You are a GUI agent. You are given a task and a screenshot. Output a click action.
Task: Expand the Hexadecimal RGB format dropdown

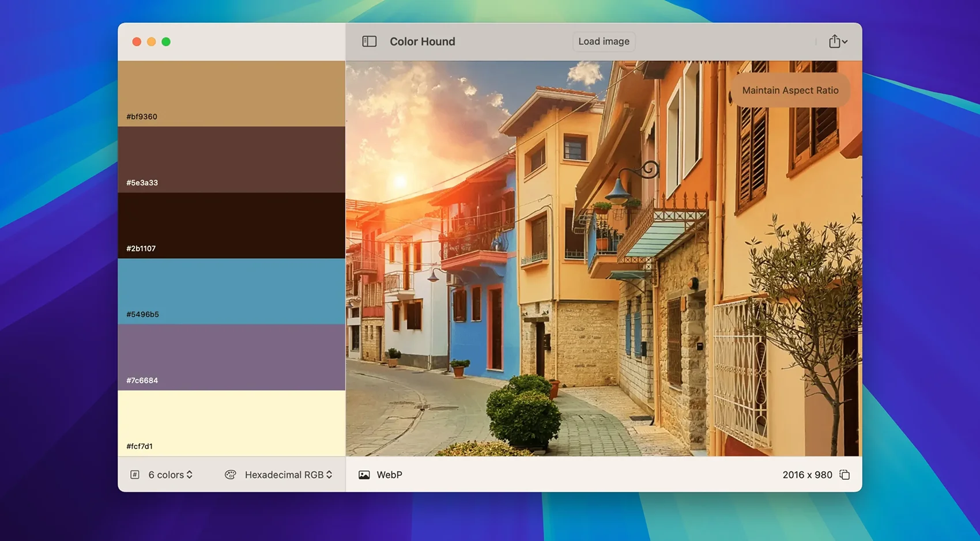click(288, 475)
